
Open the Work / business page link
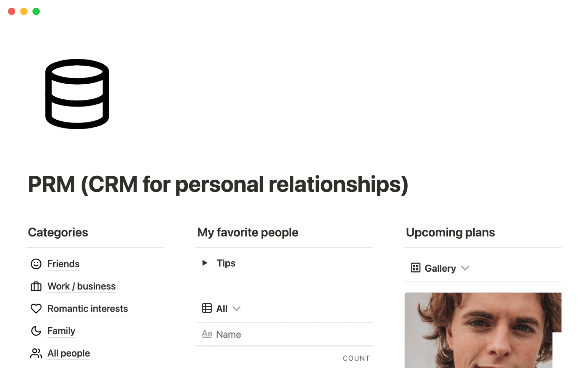pos(81,286)
